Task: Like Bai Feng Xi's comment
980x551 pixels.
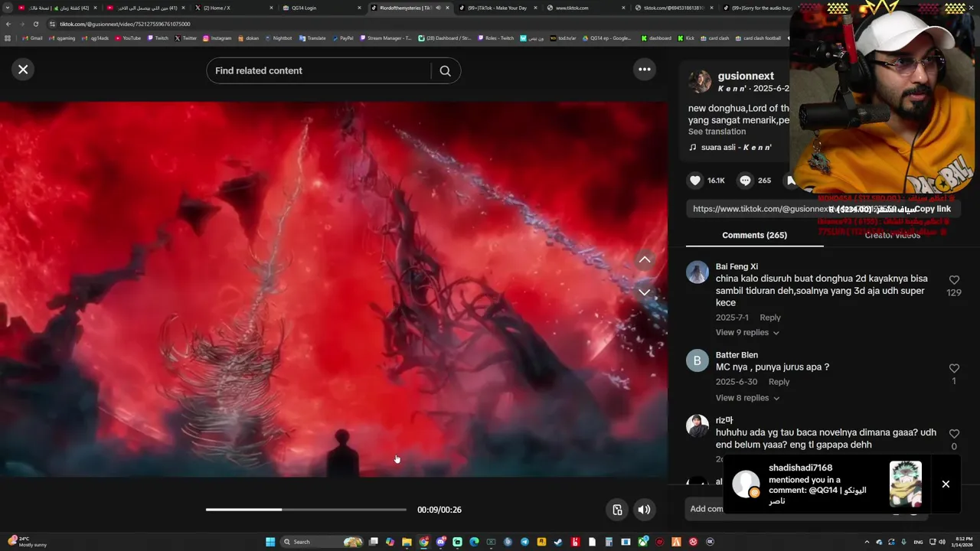Action: [x=954, y=280]
